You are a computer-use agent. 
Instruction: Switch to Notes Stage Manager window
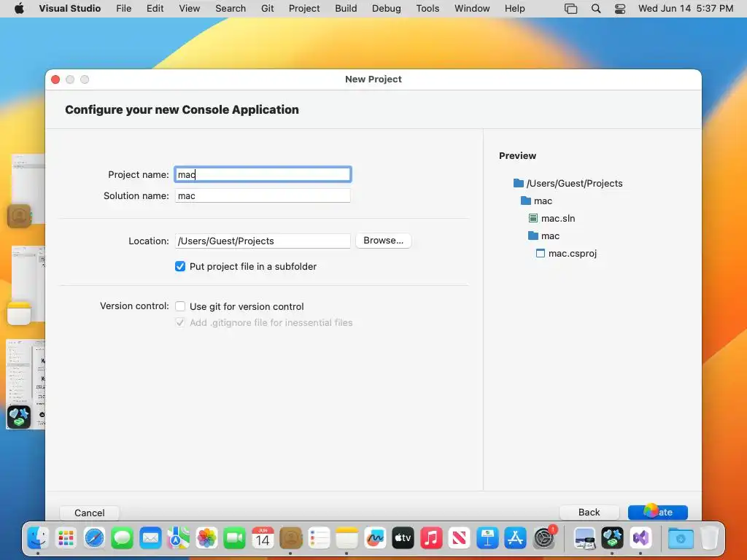(x=26, y=285)
